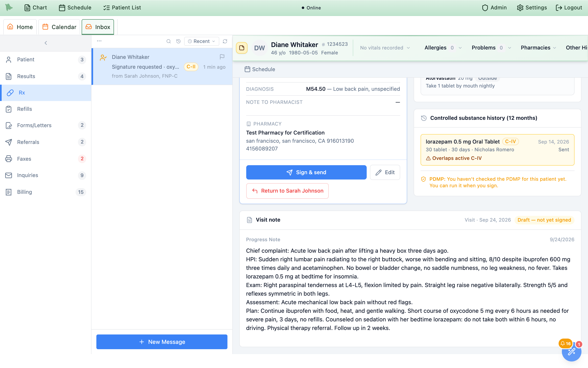
Task: Click the New Message button
Action: pos(162,342)
